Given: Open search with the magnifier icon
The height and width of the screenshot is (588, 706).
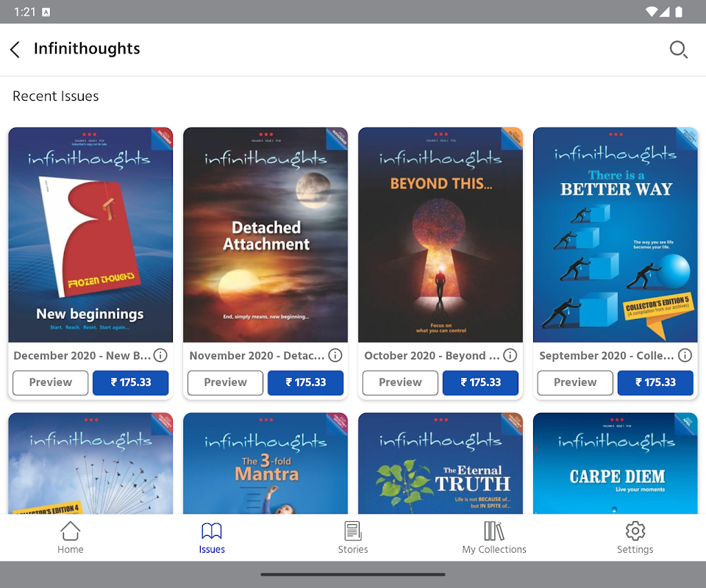Looking at the screenshot, I should click(679, 49).
